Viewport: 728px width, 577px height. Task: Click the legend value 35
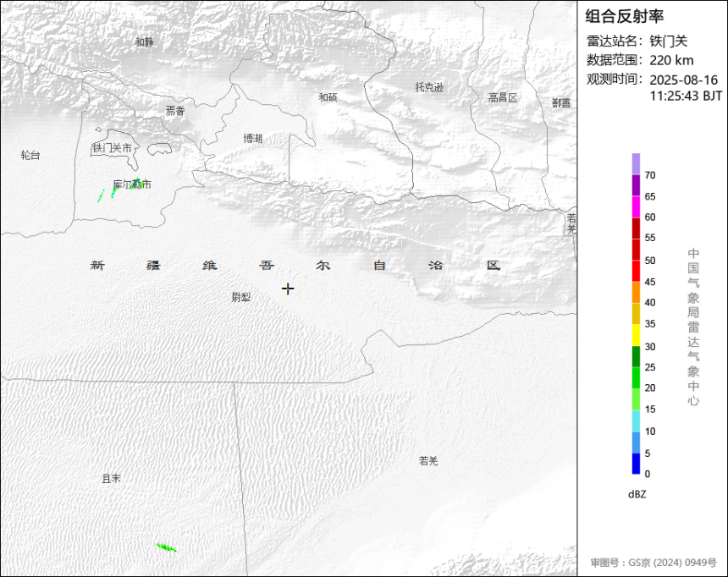pyautogui.click(x=650, y=324)
